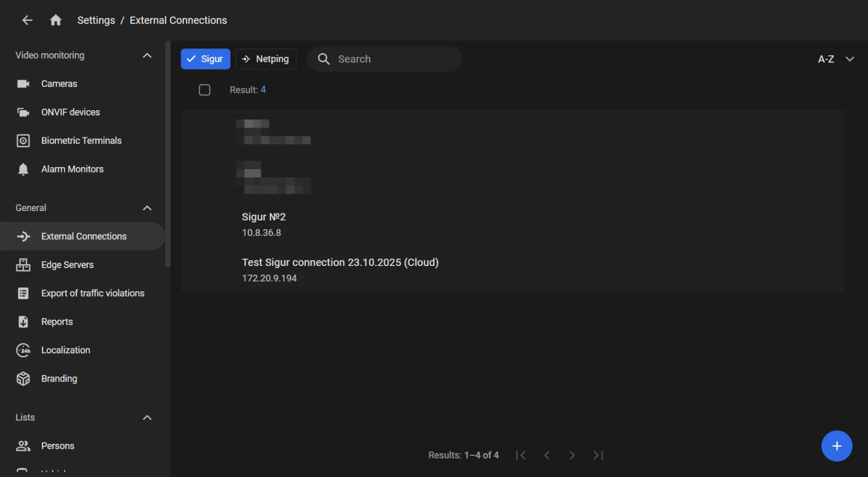Add a new connection with plus button
This screenshot has height=477, width=868.
(x=837, y=446)
